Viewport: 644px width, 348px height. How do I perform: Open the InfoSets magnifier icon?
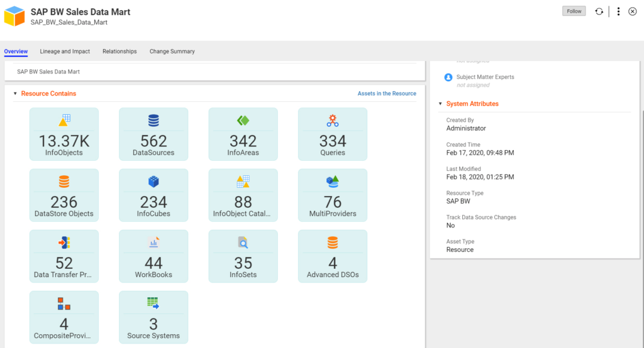243,242
